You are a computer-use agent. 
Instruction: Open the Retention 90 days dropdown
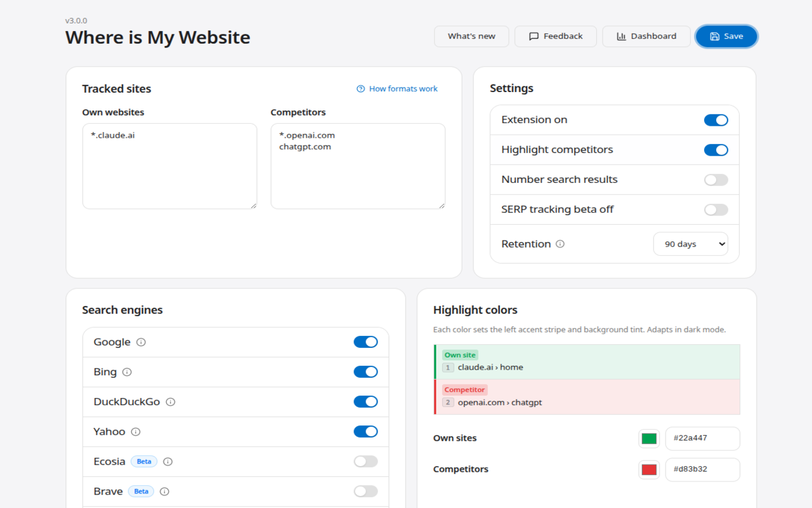(691, 244)
